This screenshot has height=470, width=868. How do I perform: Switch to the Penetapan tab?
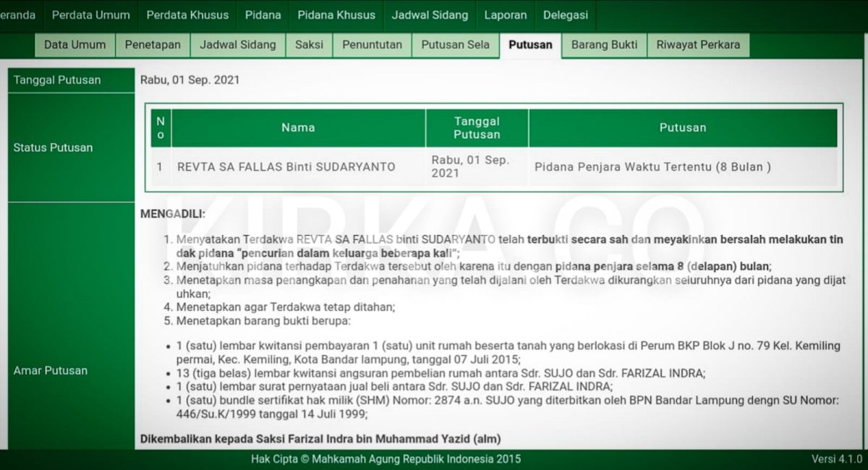(153, 45)
